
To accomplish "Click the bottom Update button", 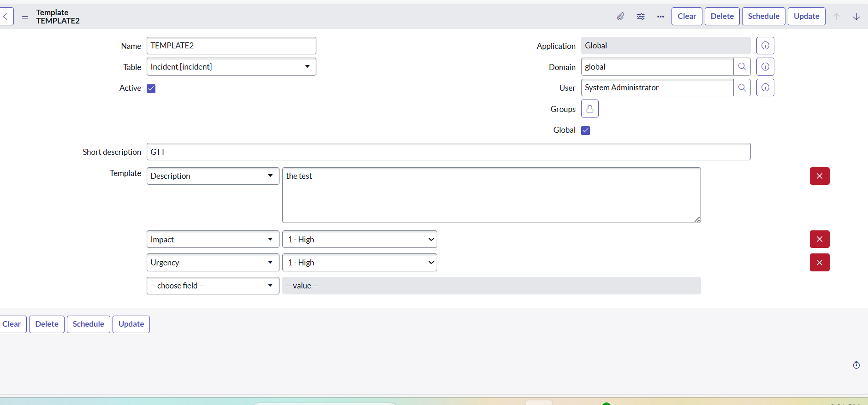I will point(131,324).
